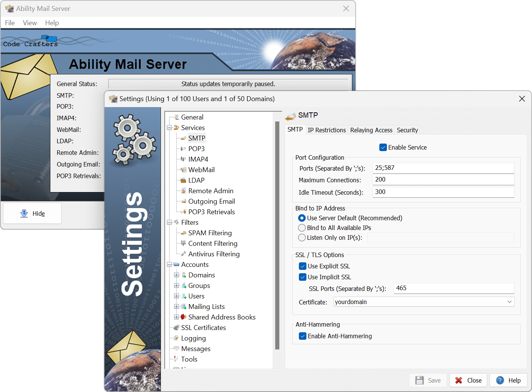Open the WebMail service settings

201,170
